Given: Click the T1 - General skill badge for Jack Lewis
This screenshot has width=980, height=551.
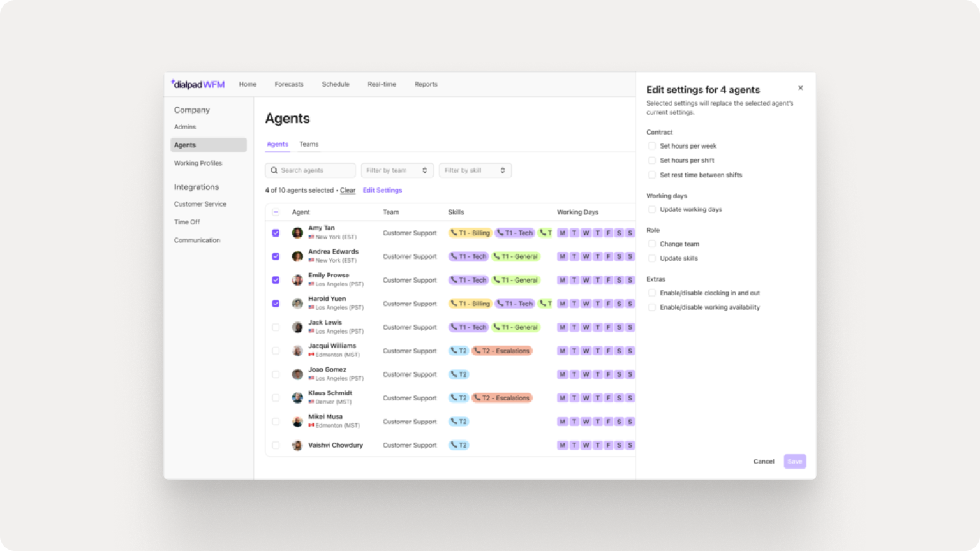Looking at the screenshot, I should 516,327.
